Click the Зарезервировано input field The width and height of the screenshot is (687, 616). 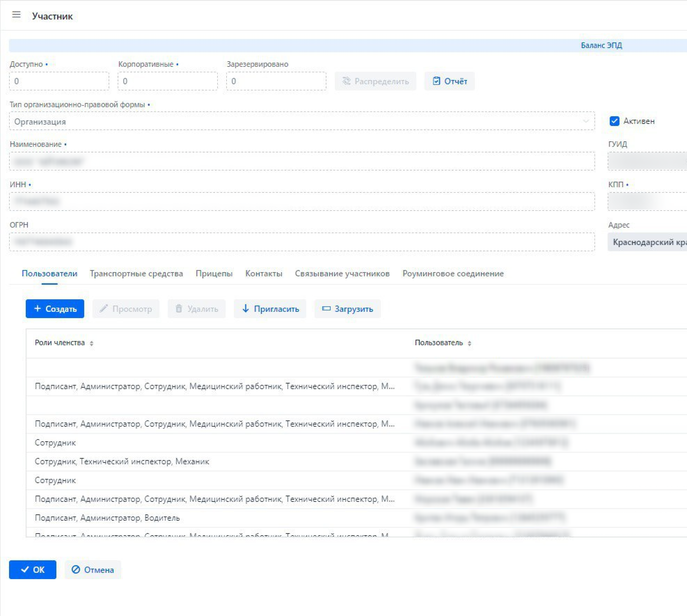(x=276, y=81)
